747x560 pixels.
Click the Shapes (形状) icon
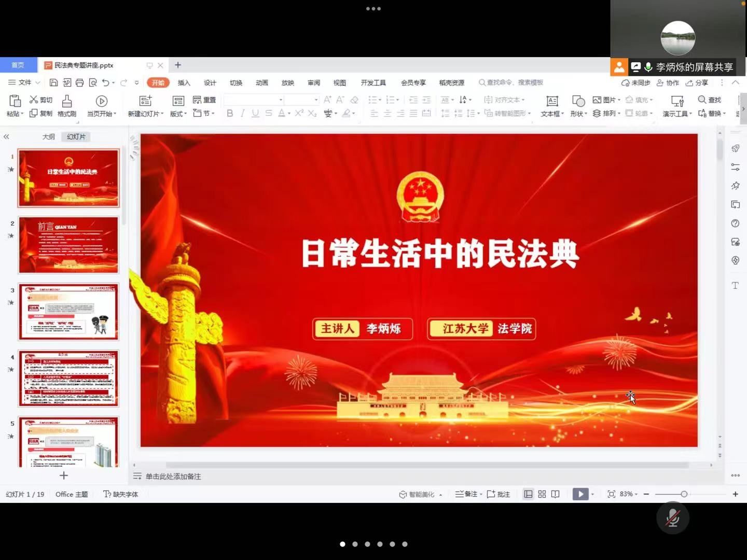[x=578, y=101]
